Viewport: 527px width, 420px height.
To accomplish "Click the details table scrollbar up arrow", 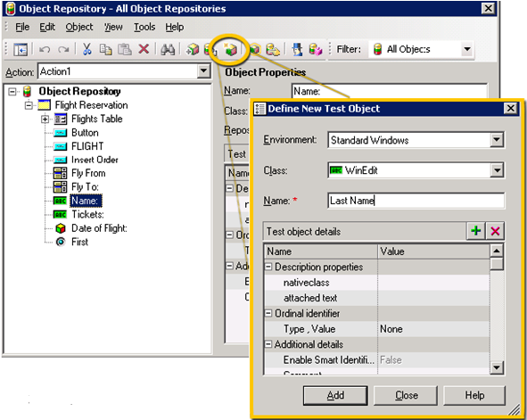I will [497, 251].
